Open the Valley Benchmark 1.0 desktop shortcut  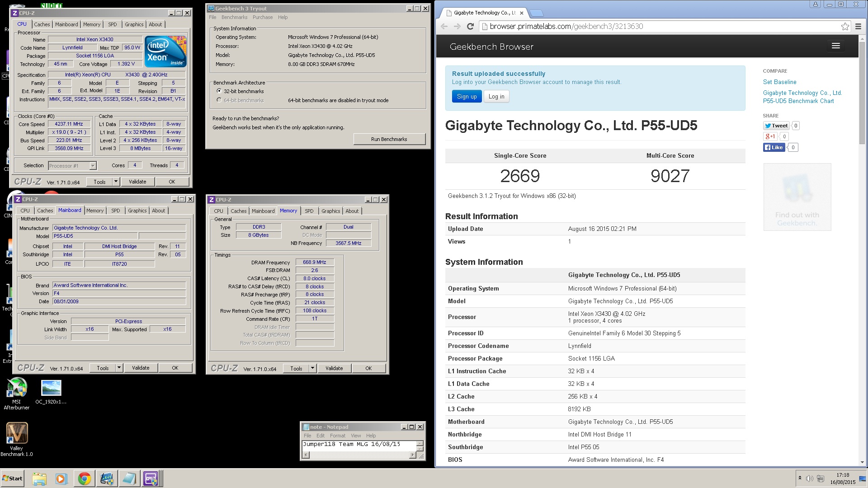pos(17,439)
